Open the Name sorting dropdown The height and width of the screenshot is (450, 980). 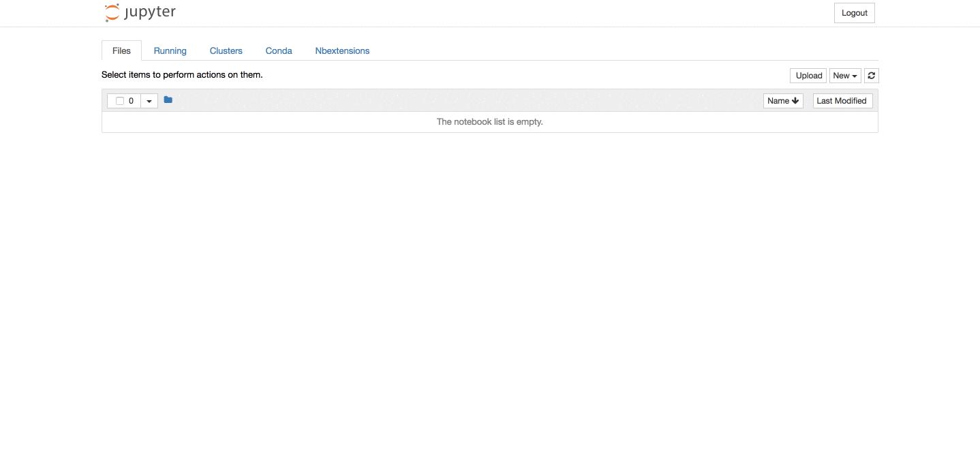782,100
